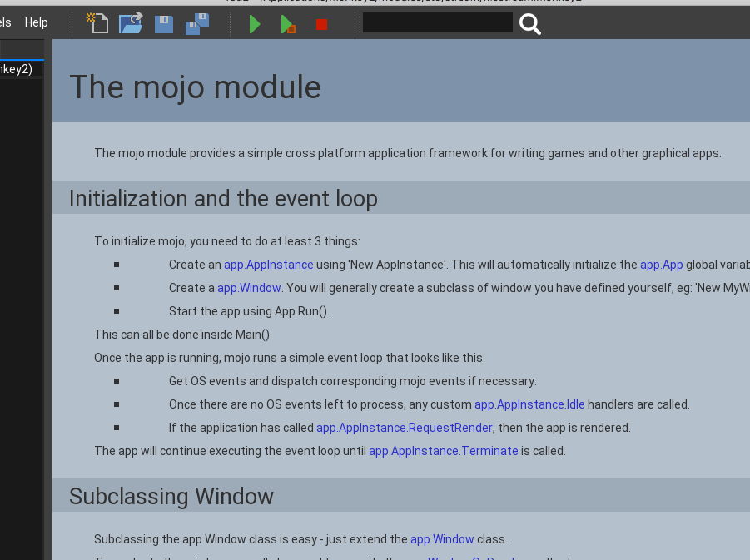Run the app with green play button
Viewport: 750px width, 560px height.
coord(255,24)
